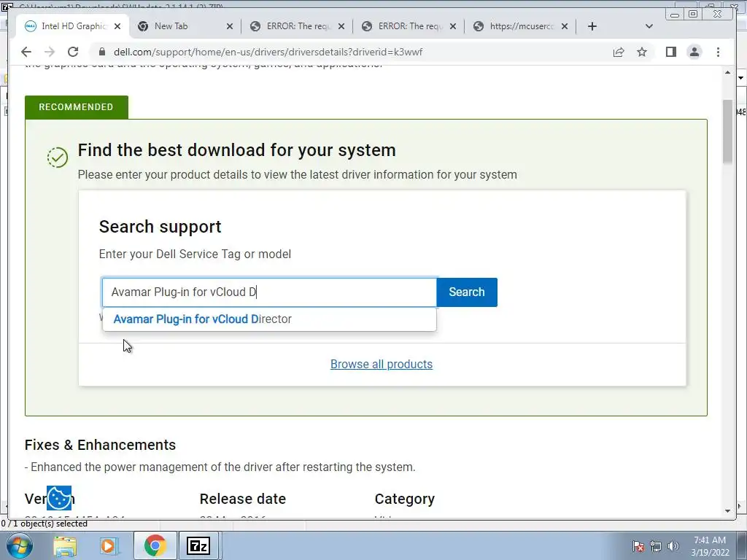Open cookie settings icon
747x560 pixels.
point(59,498)
